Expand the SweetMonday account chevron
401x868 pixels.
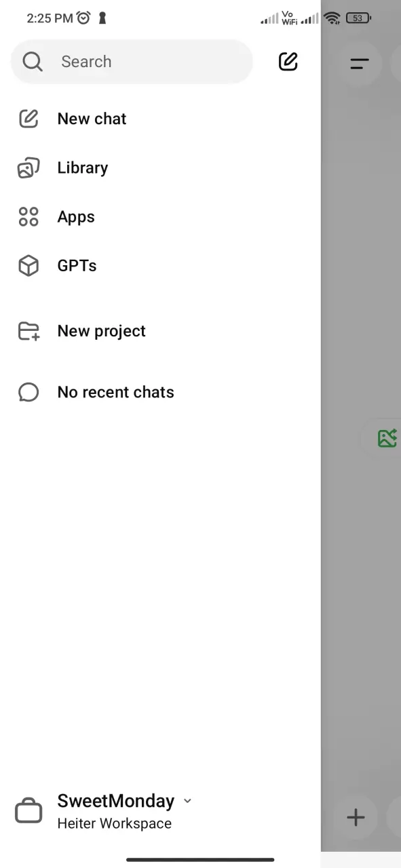pos(188,801)
